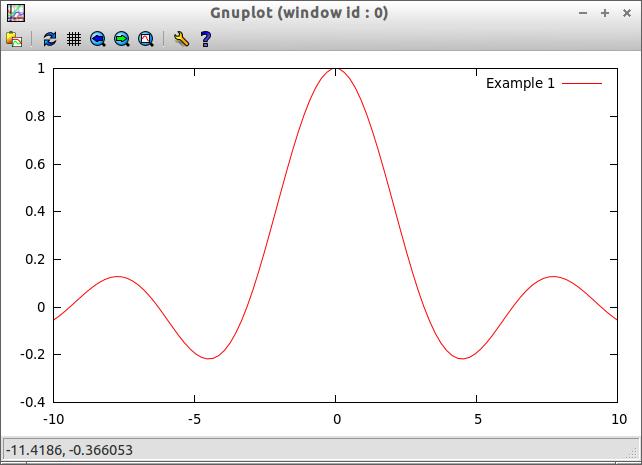This screenshot has width=642, height=465.
Task: Copy the plot to clipboard
Action: [14, 39]
